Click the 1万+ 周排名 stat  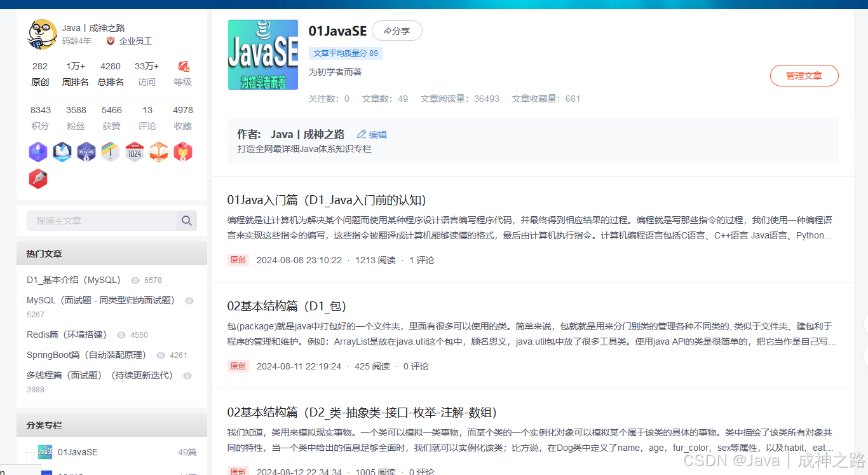tap(76, 74)
